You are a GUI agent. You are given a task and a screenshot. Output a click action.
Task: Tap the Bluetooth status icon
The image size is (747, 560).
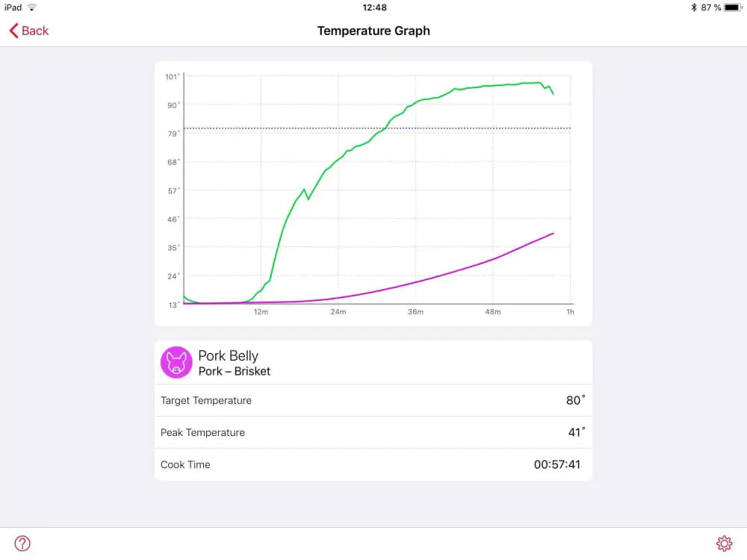coord(694,7)
